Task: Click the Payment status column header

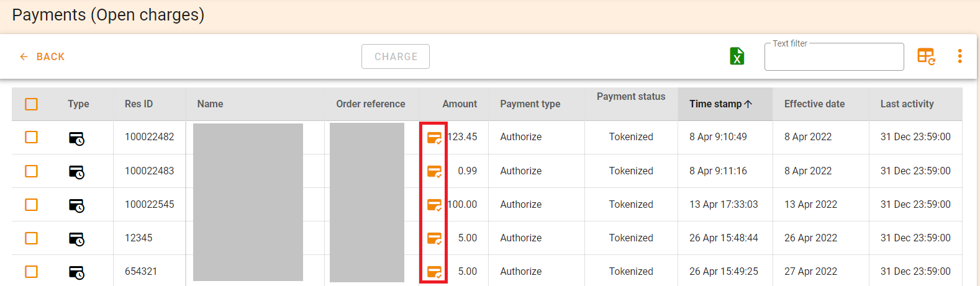Action: [631, 97]
